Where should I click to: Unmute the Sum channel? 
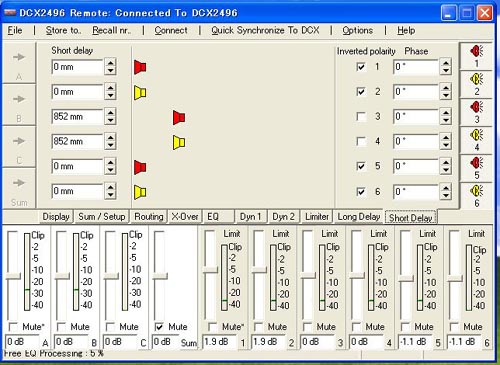point(159,327)
